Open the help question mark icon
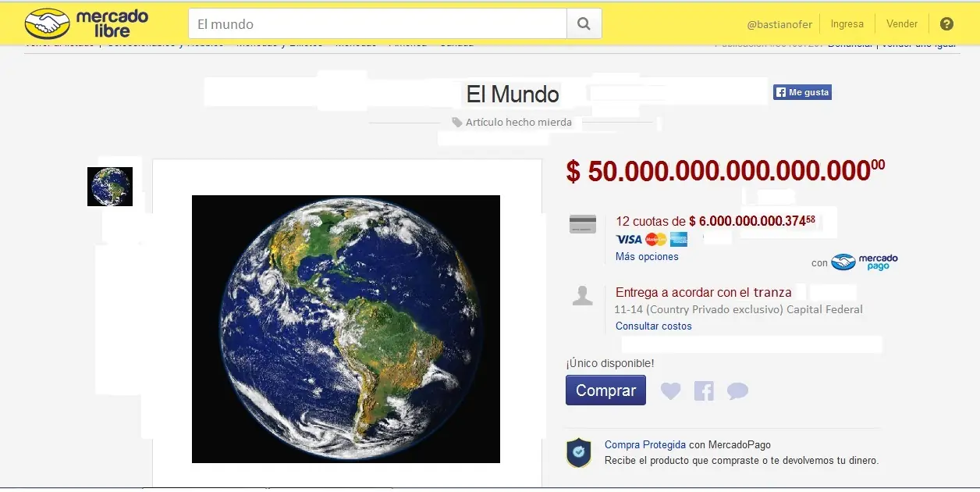 click(946, 24)
